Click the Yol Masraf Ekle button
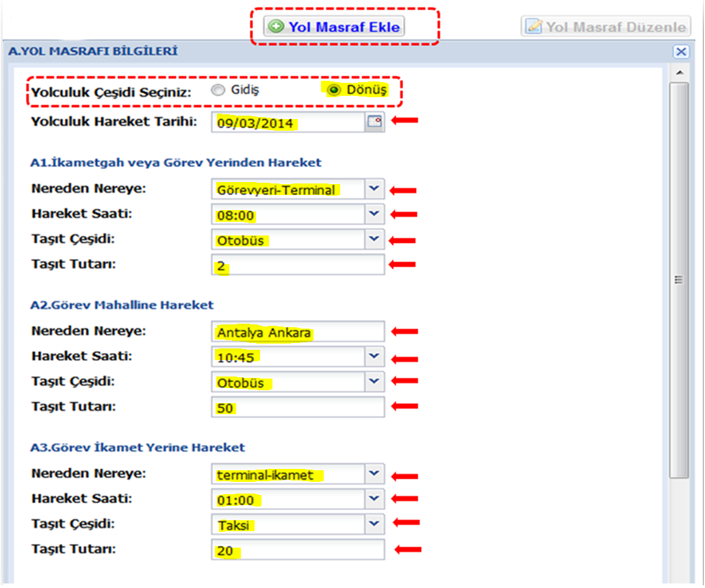The width and height of the screenshot is (705, 588). [x=334, y=27]
